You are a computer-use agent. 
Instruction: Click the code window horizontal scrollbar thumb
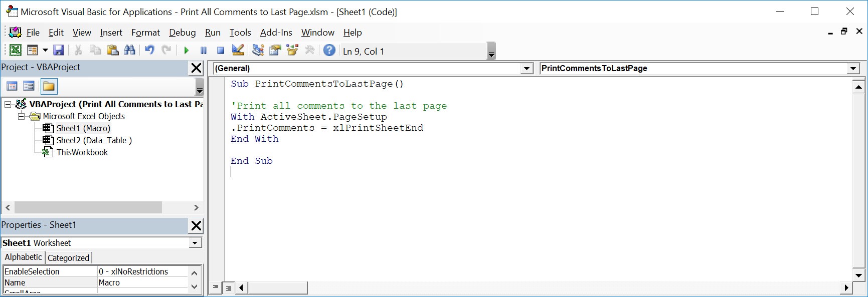pyautogui.click(x=277, y=287)
